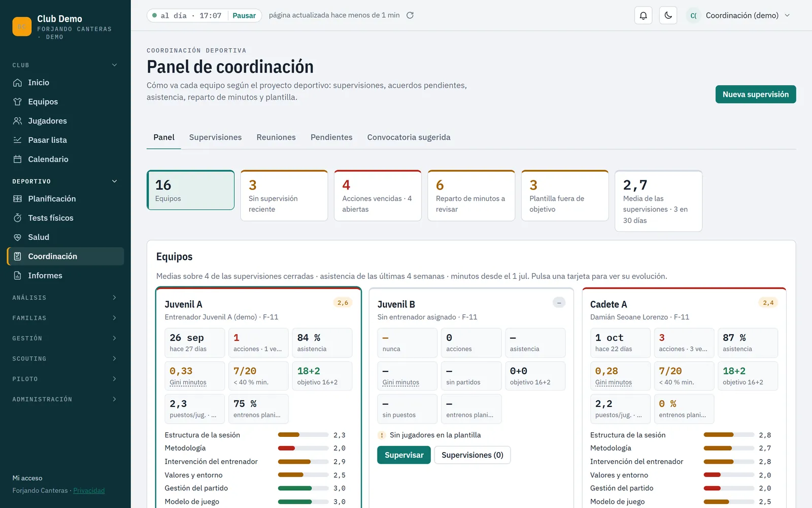Image resolution: width=812 pixels, height=508 pixels.
Task: Filter by 3 Plantilla fuera de objetivo card
Action: point(565,196)
